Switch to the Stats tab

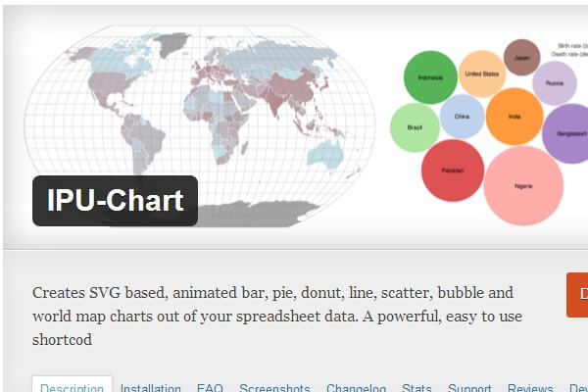416,387
